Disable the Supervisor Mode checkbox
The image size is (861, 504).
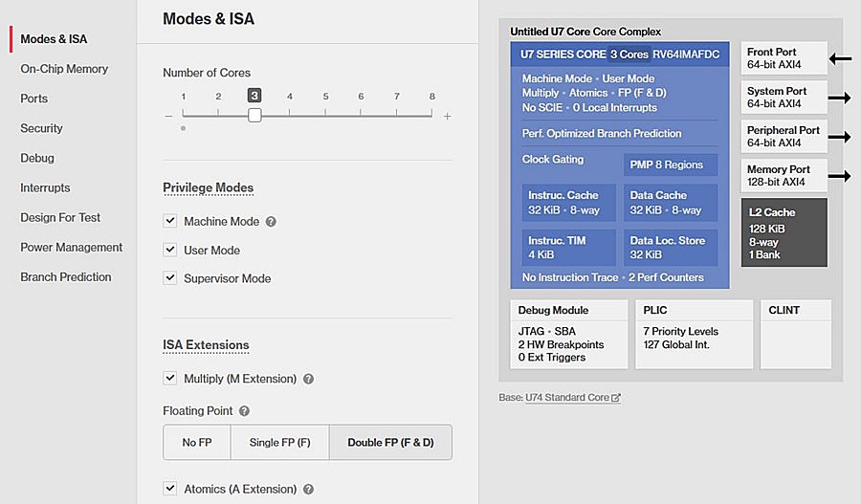[170, 279]
